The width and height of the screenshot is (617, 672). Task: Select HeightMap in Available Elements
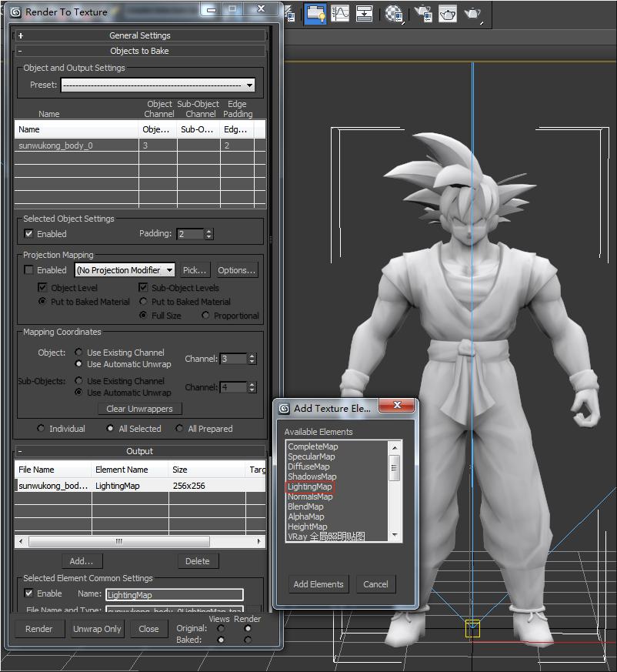307,527
